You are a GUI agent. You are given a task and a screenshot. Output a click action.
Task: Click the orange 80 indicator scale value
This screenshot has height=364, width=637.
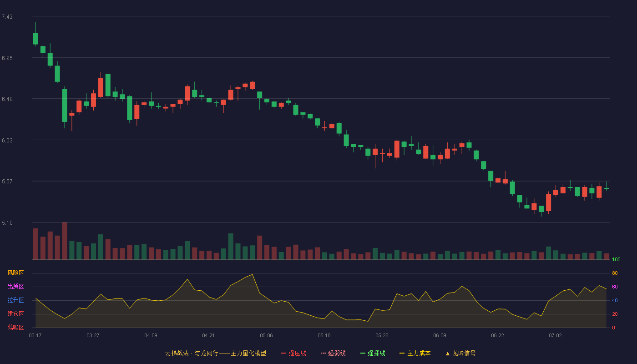point(615,273)
